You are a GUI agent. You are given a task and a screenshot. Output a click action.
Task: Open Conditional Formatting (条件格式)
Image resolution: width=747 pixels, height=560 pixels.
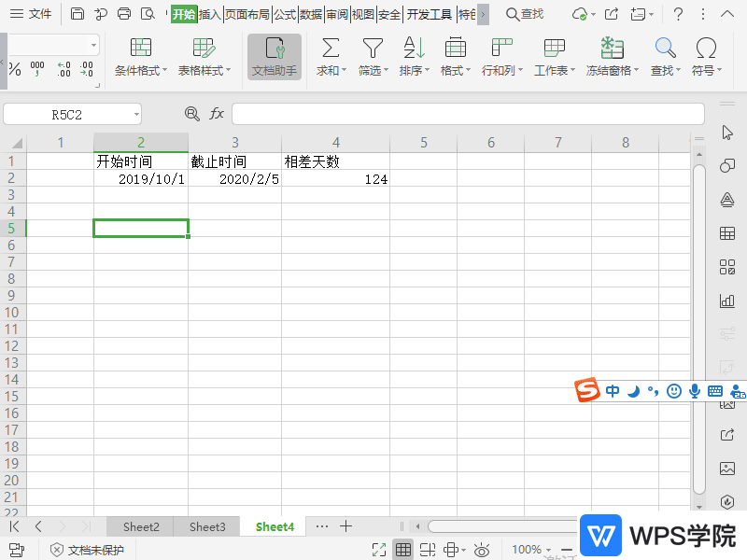[141, 57]
